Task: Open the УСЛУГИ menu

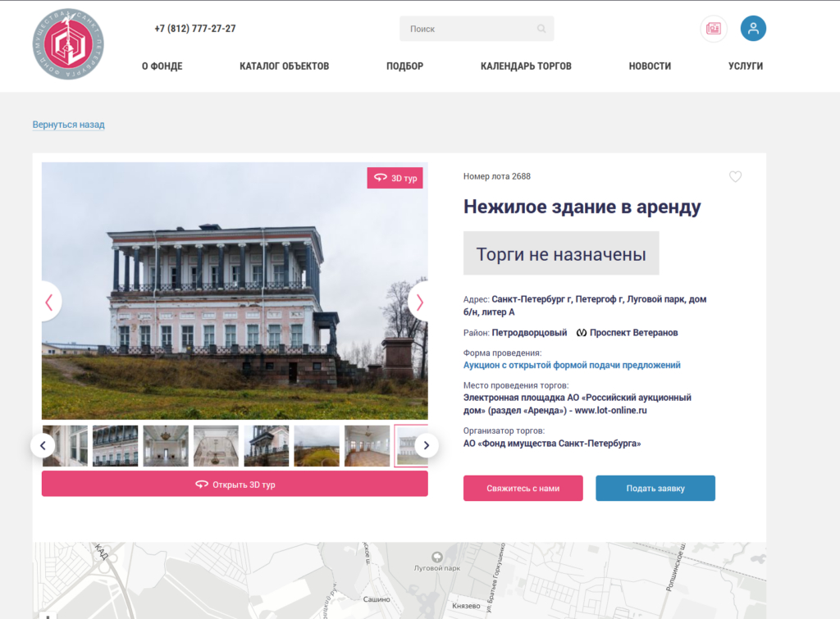Action: pos(746,66)
